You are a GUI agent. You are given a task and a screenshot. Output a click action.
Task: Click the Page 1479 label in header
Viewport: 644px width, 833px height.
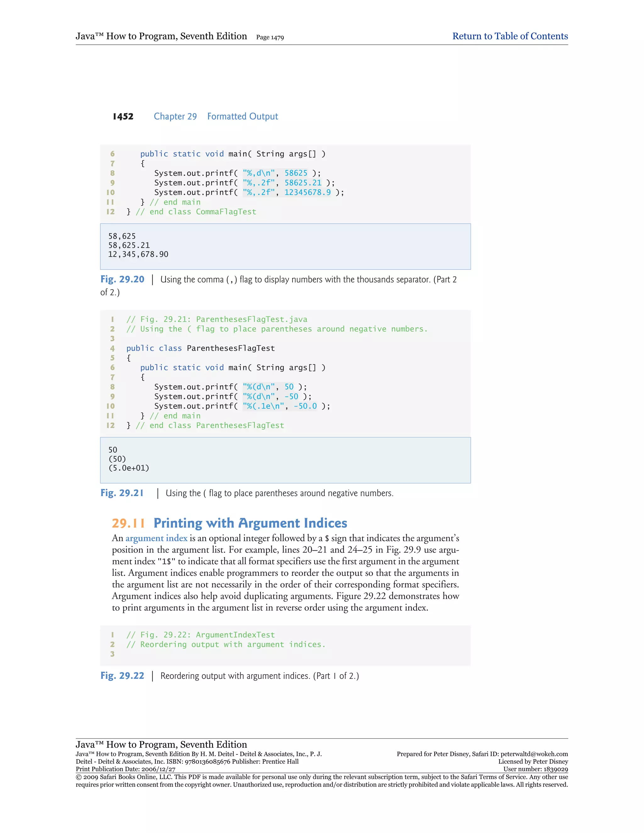pyautogui.click(x=270, y=37)
